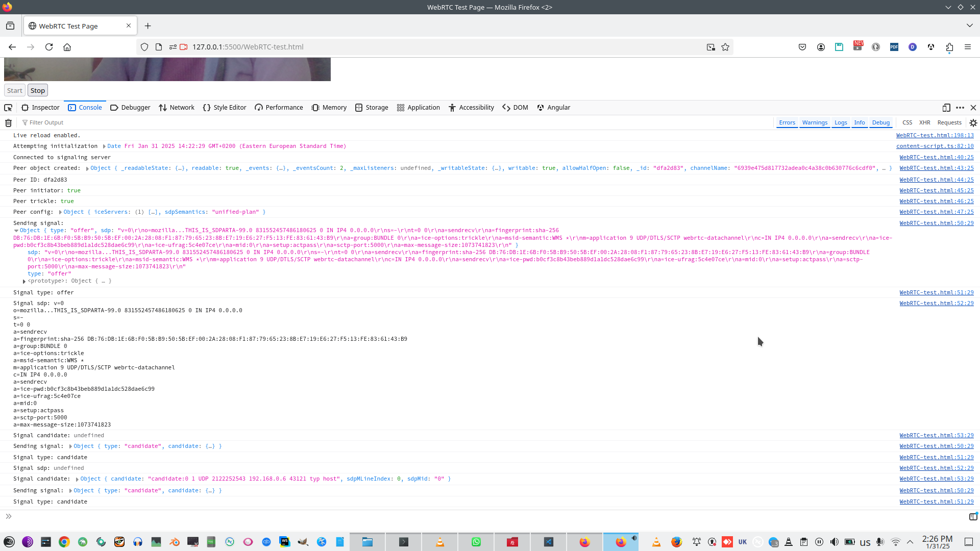Bookmark this page with star icon

click(725, 47)
